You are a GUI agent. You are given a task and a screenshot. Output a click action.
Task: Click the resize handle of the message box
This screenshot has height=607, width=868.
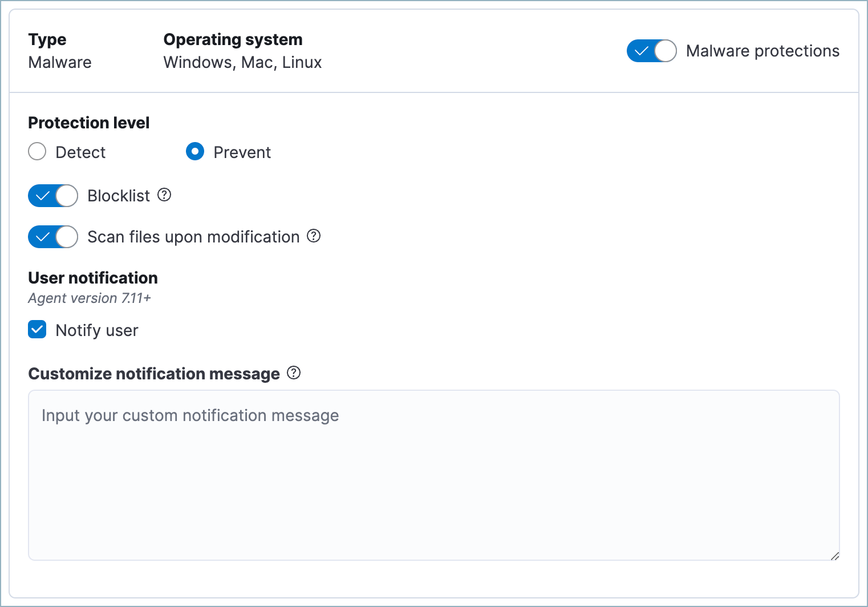[835, 556]
